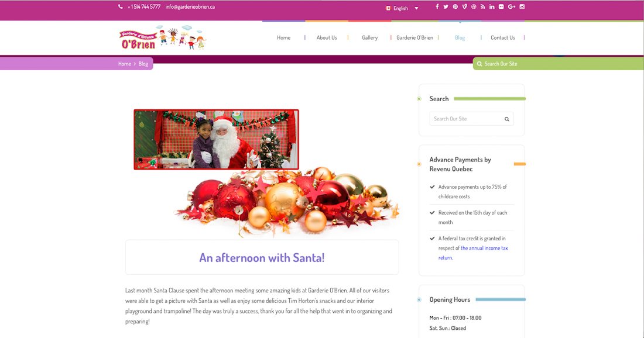Open the Pinterest social icon
The width and height of the screenshot is (644, 338).
[455, 6]
